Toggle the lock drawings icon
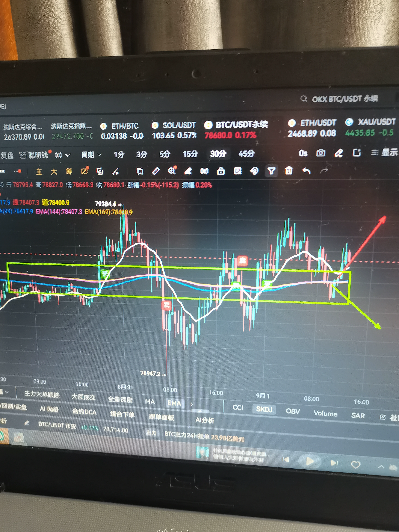This screenshot has width=399, height=532. [221, 171]
